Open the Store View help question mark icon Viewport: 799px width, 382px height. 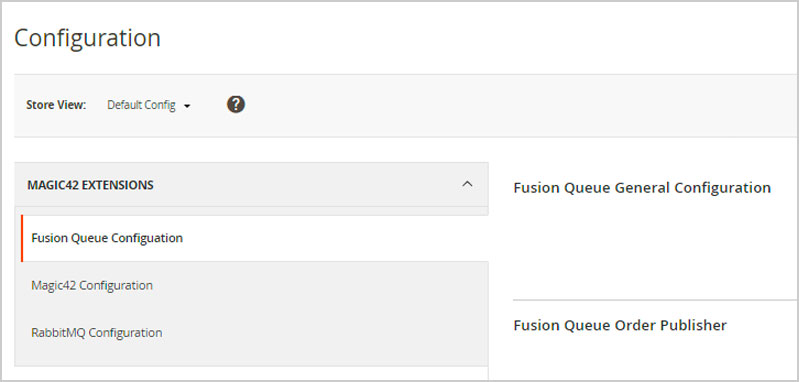[x=236, y=105]
